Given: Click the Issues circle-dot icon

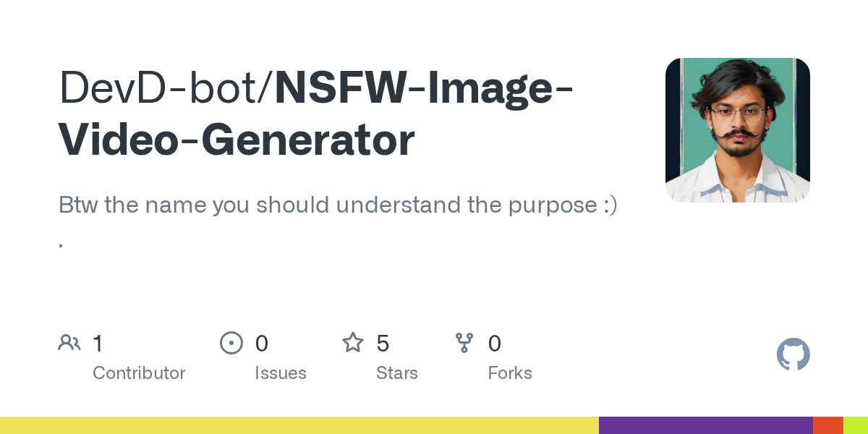Looking at the screenshot, I should tap(231, 343).
